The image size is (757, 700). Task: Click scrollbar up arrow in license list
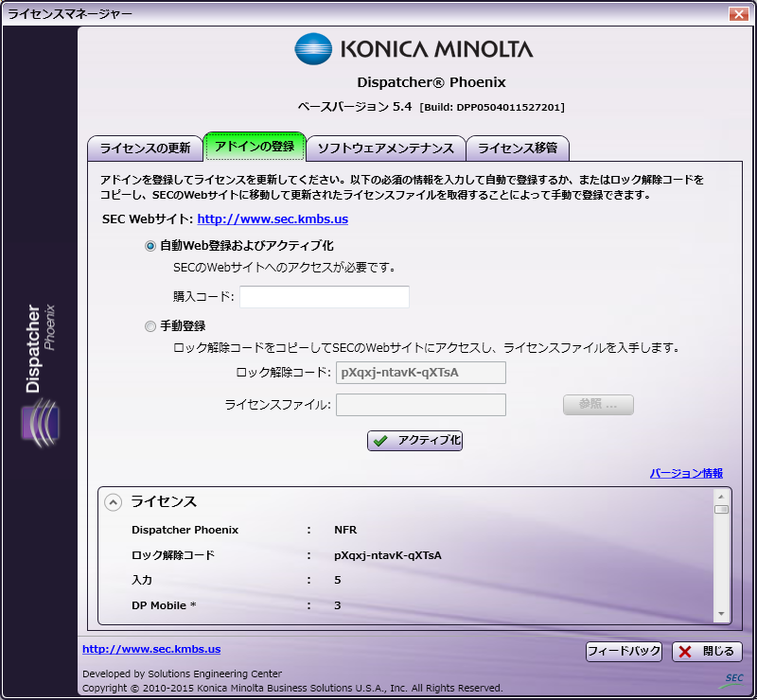721,497
